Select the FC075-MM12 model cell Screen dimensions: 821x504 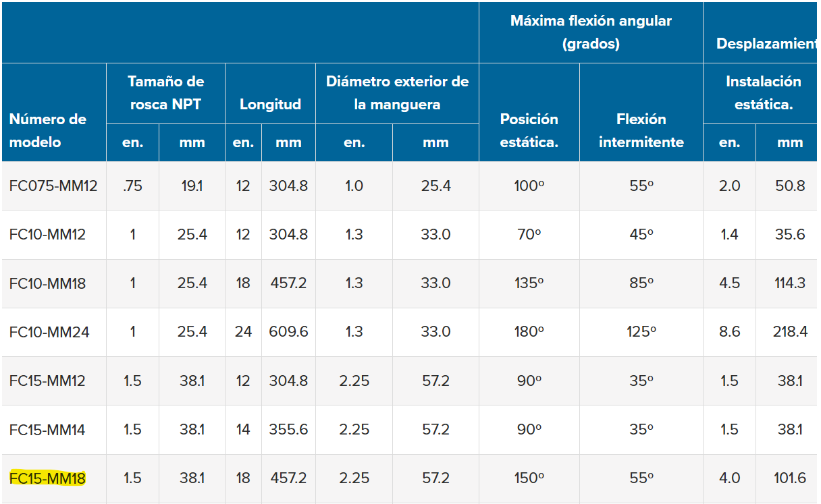pos(53,186)
